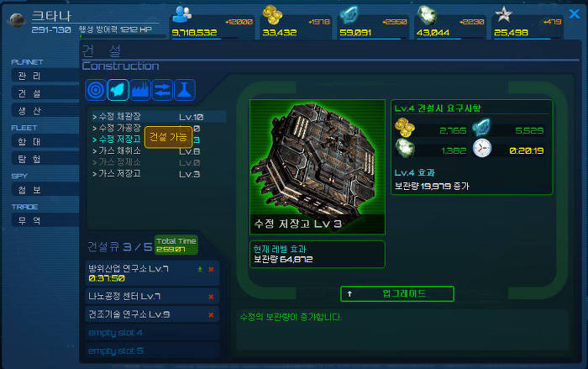Cancel 방위산업 연구소 Lv.7 from queue

(211, 269)
